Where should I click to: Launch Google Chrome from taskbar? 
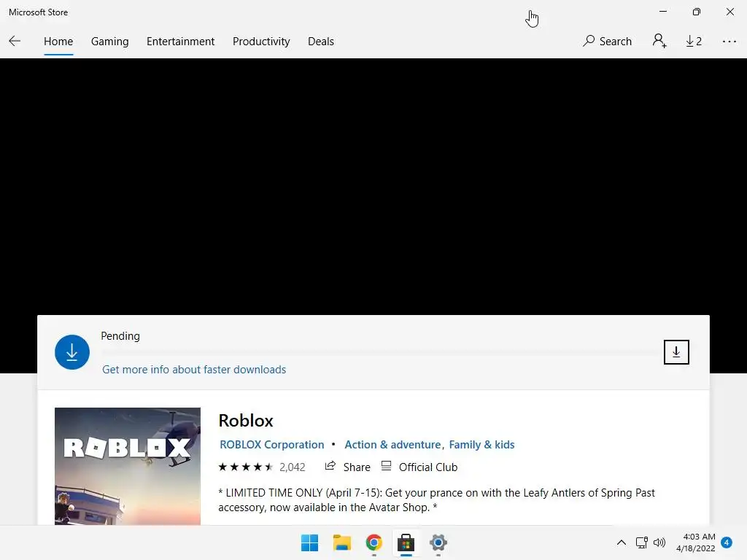tap(374, 542)
